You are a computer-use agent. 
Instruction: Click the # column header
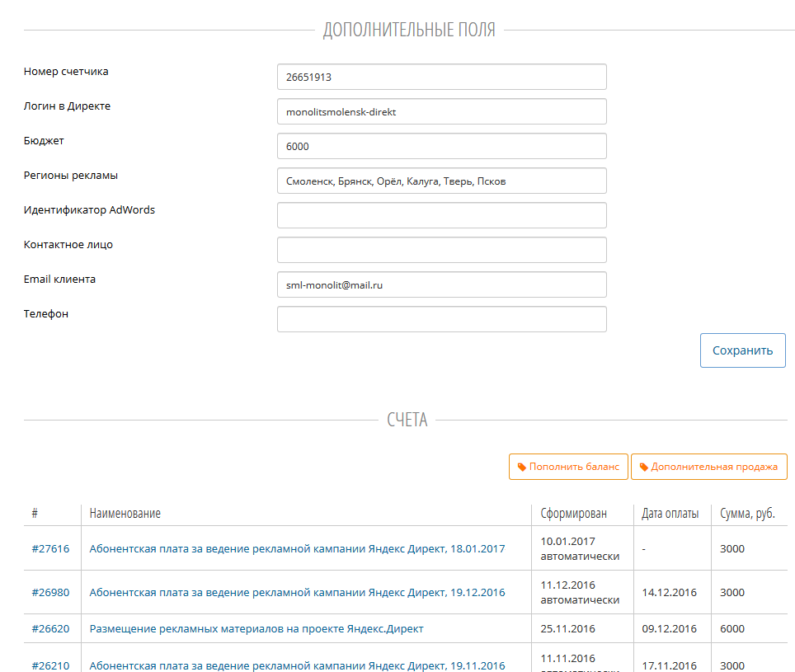[x=35, y=514]
